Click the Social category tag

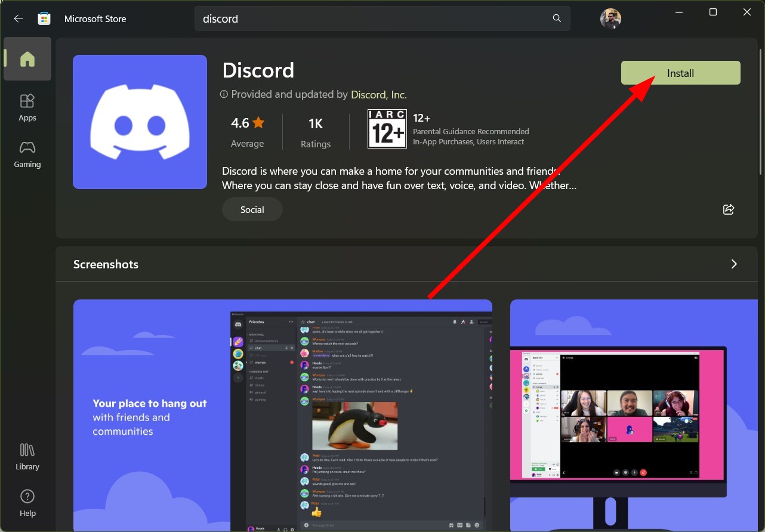[x=252, y=209]
